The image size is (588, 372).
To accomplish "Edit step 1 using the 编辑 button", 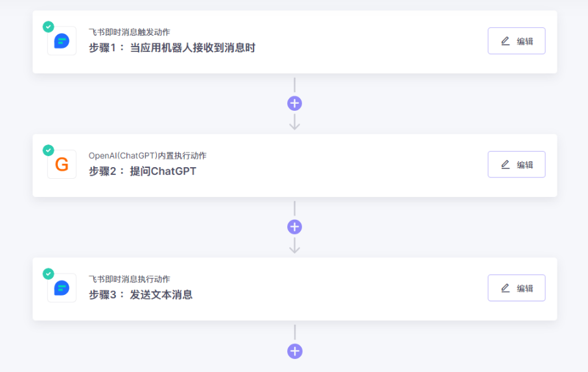I will point(516,41).
